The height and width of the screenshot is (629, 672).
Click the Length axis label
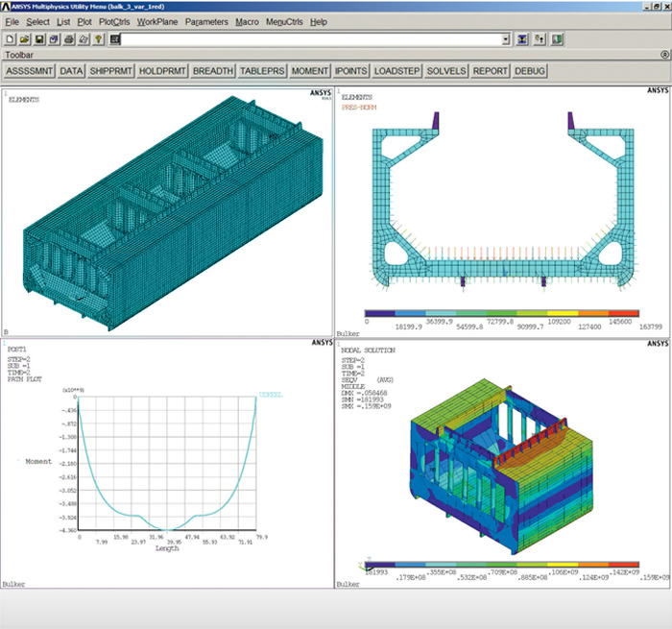coord(167,548)
